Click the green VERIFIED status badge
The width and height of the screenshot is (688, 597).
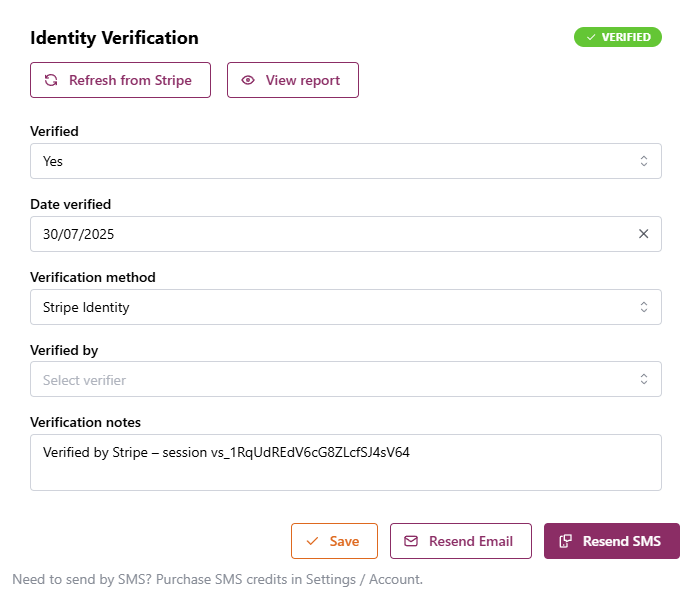617,37
